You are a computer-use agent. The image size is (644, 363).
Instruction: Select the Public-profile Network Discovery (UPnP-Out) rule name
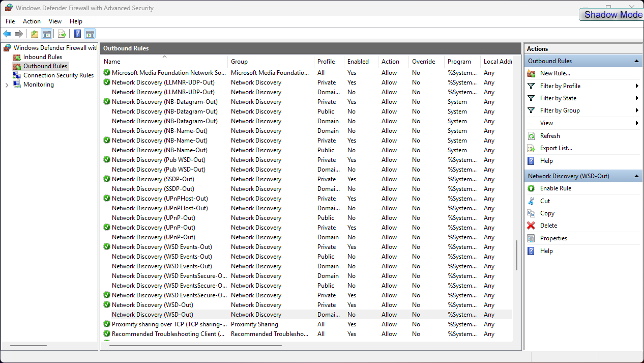pyautogui.click(x=154, y=218)
